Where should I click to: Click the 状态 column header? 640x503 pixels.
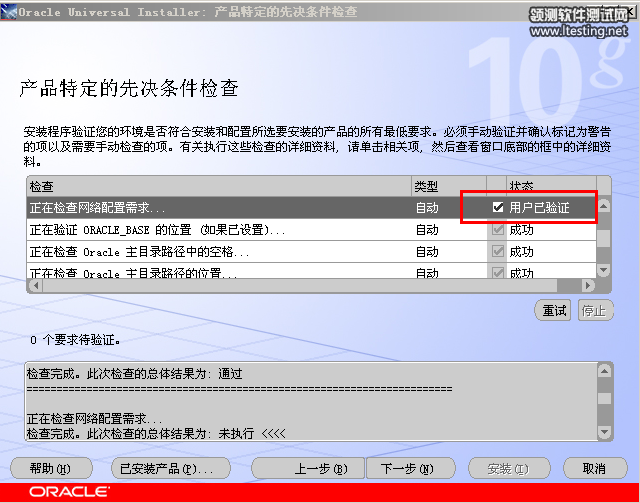tap(551, 187)
